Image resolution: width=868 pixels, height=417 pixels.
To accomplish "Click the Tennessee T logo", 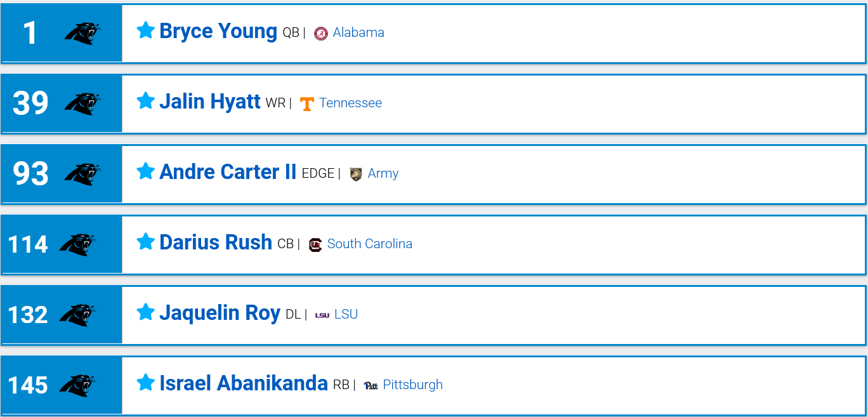I will click(307, 103).
